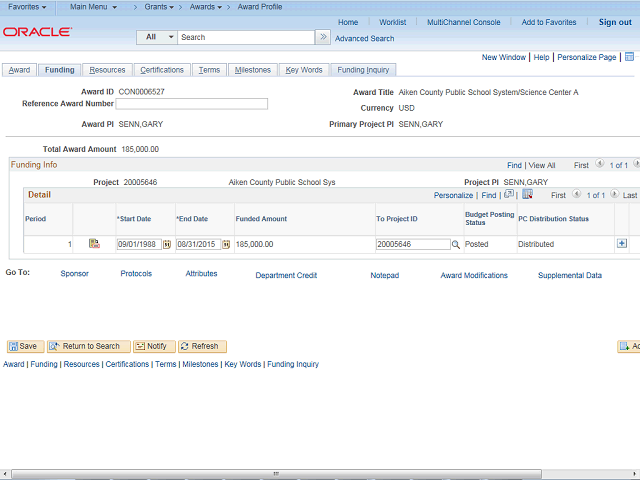Click Find link in Funding Info header

pyautogui.click(x=514, y=165)
